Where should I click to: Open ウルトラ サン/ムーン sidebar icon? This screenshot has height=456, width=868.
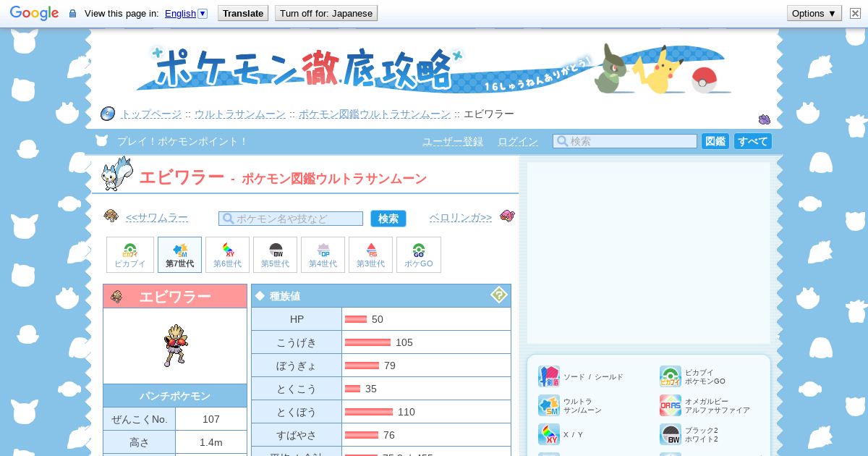click(549, 405)
